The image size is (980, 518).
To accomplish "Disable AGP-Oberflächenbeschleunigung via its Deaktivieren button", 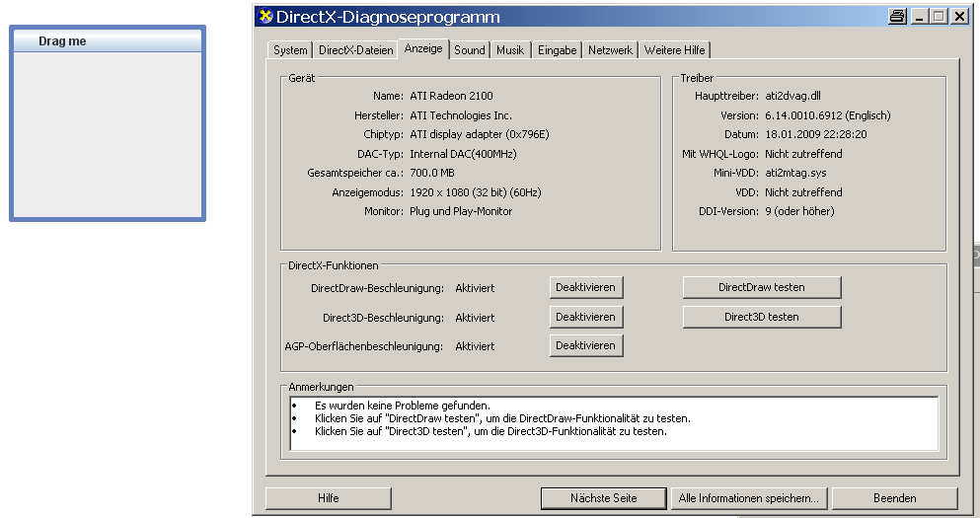I will pyautogui.click(x=586, y=345).
